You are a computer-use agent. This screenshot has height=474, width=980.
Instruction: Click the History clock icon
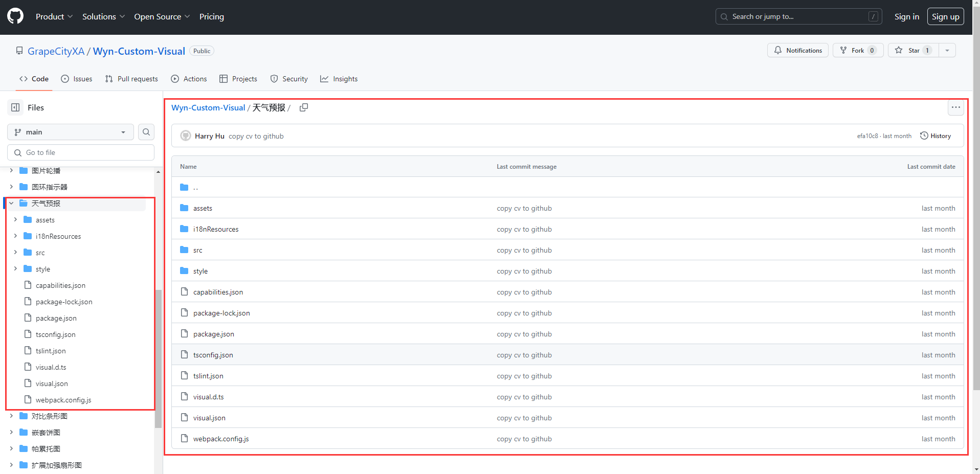coord(924,136)
